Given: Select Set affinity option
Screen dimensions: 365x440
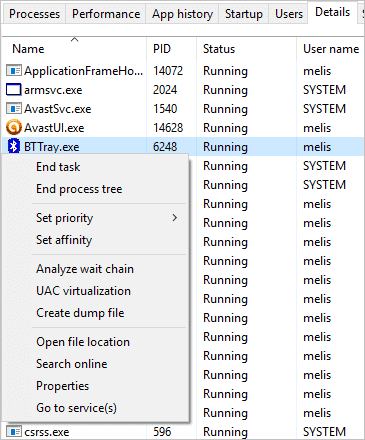Looking at the screenshot, I should tap(64, 240).
